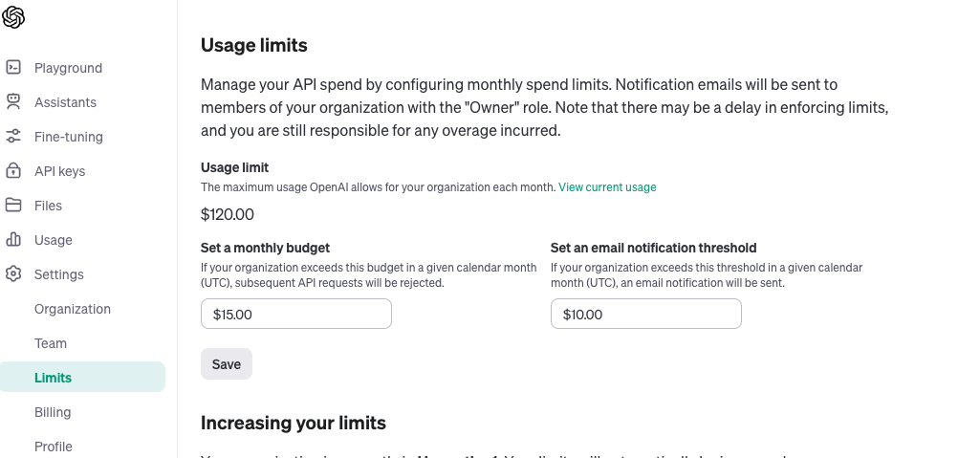This screenshot has width=980, height=458.
Task: Open the Team settings page
Action: 51,343
